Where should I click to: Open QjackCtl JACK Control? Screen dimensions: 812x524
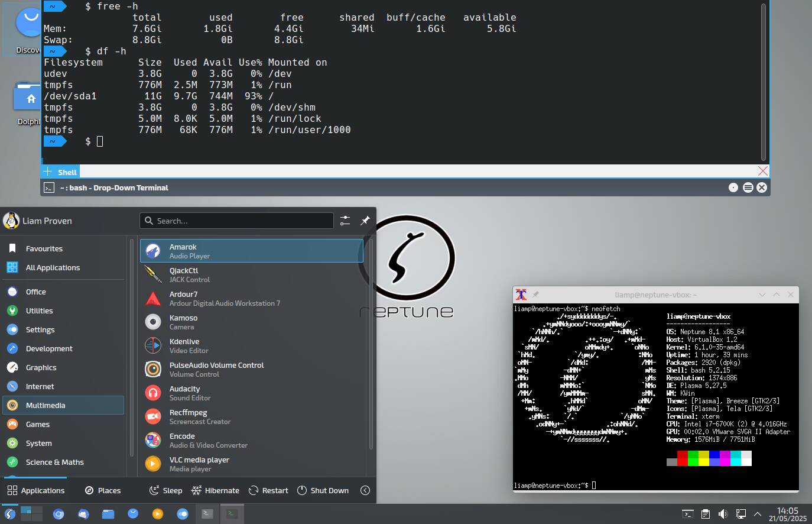[251, 274]
